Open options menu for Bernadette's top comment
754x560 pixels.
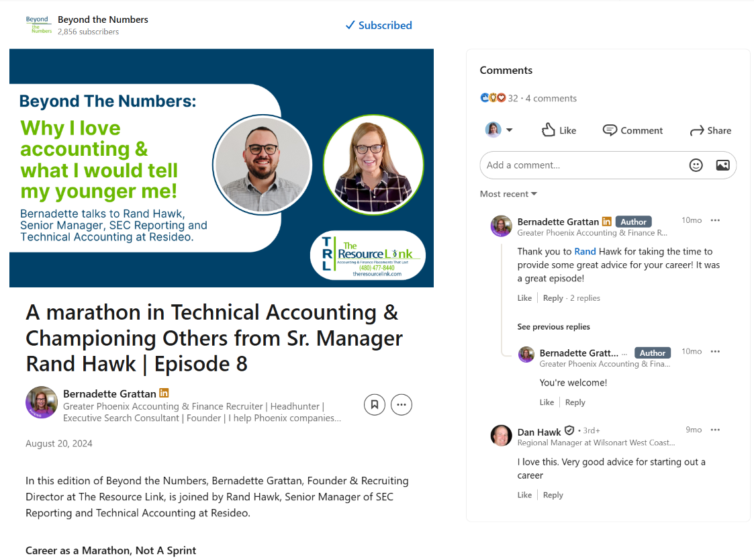click(715, 220)
